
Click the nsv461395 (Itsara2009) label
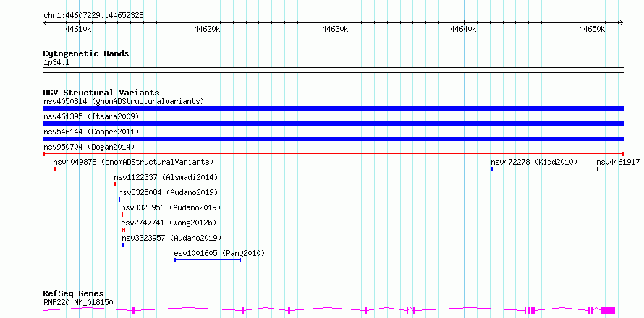[91, 116]
